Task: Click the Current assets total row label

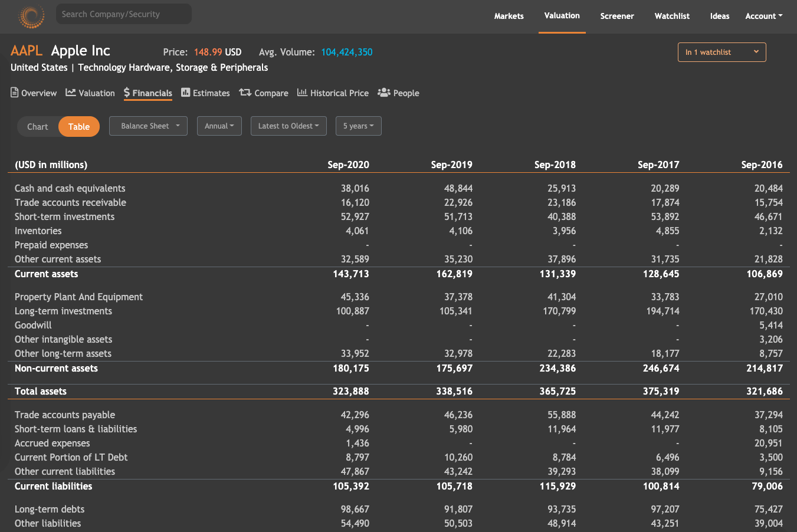Action: coord(46,274)
